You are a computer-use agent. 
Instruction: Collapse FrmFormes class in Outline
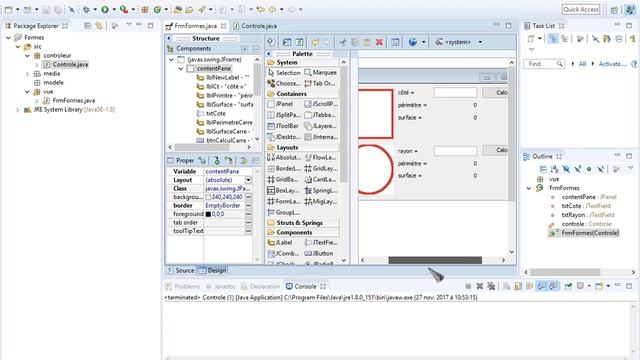click(x=529, y=188)
